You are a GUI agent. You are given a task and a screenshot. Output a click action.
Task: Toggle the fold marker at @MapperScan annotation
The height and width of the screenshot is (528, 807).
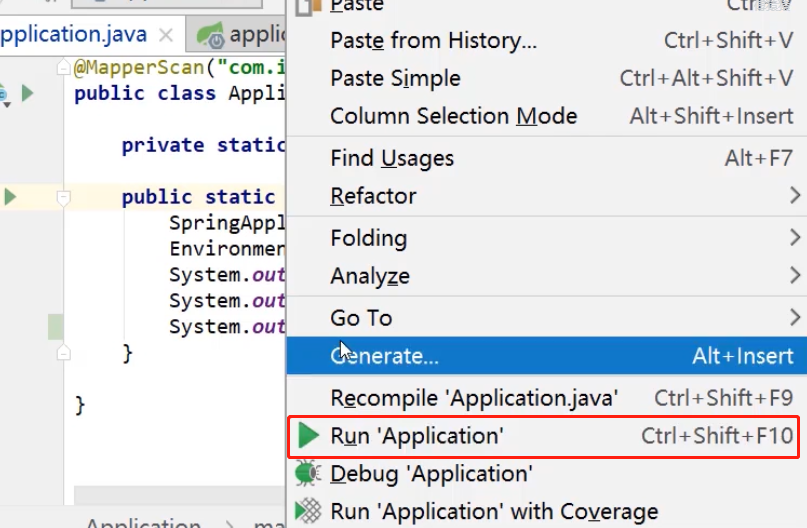(63, 67)
